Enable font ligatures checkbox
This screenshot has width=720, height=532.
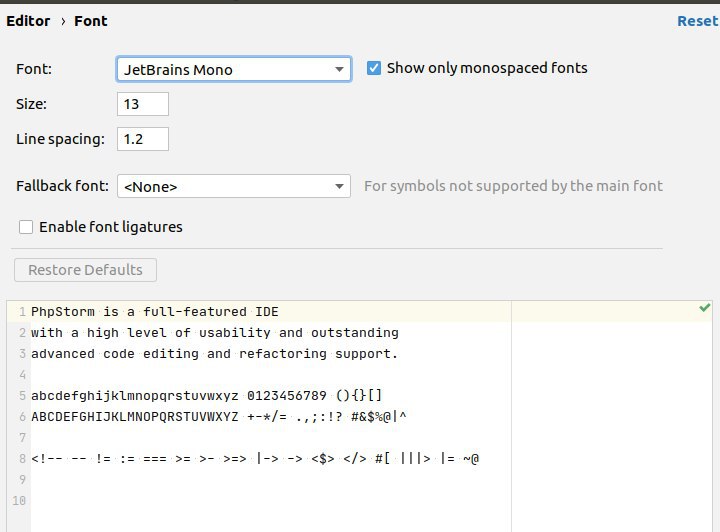tap(26, 227)
